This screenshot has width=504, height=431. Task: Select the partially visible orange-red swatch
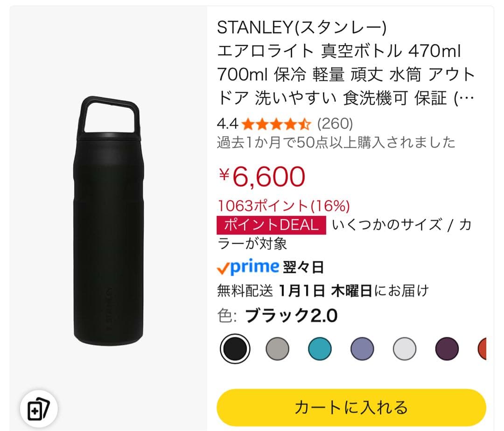[482, 348]
